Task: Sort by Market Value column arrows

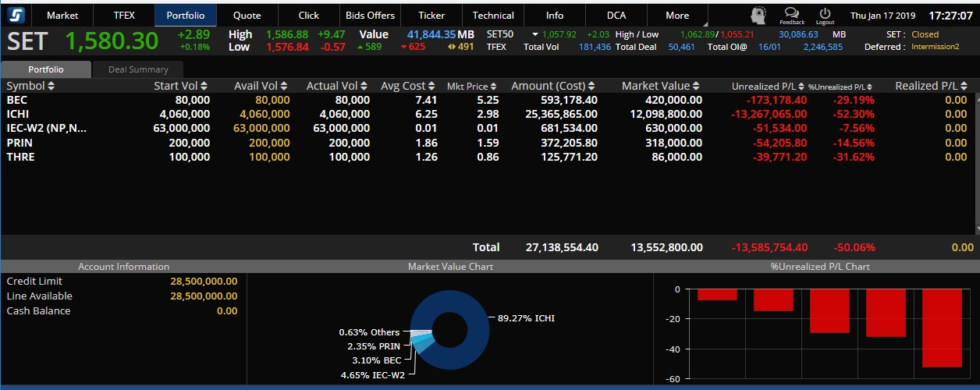Action: pos(697,86)
